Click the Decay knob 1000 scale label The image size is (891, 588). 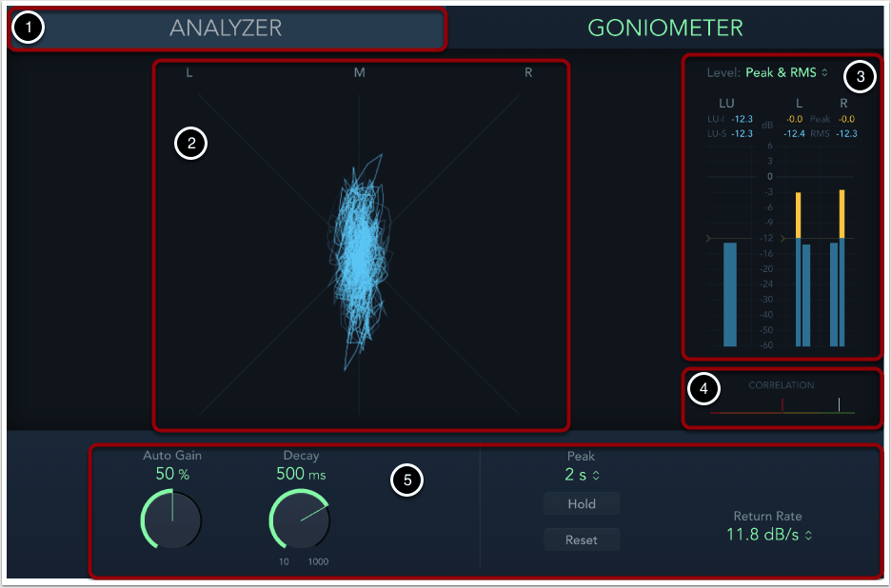pos(318,562)
